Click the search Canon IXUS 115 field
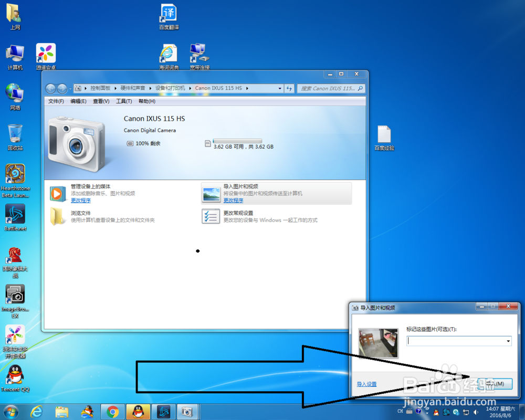Viewport: 525px width, 420px height. pyautogui.click(x=331, y=88)
